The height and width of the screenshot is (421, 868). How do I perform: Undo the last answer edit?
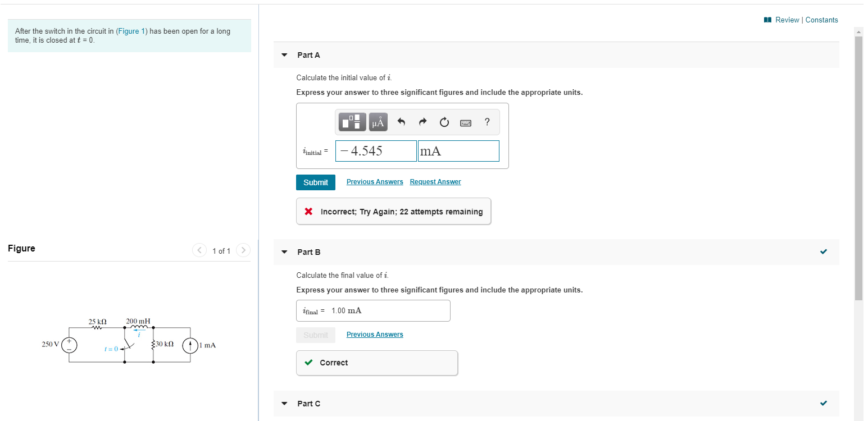click(x=401, y=122)
